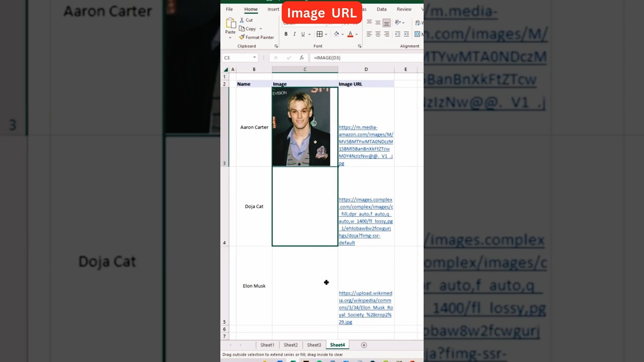The image size is (644, 362).
Task: Open the images.complex.com Doja Cat link
Action: 366,221
